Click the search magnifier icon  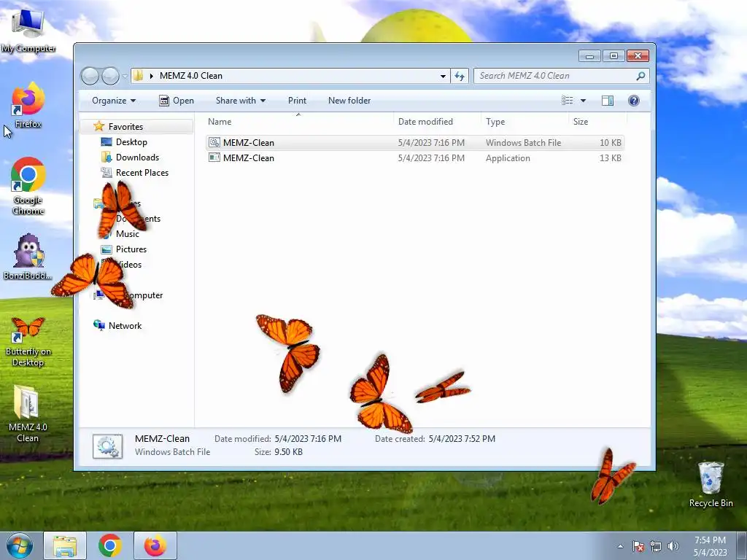(640, 76)
